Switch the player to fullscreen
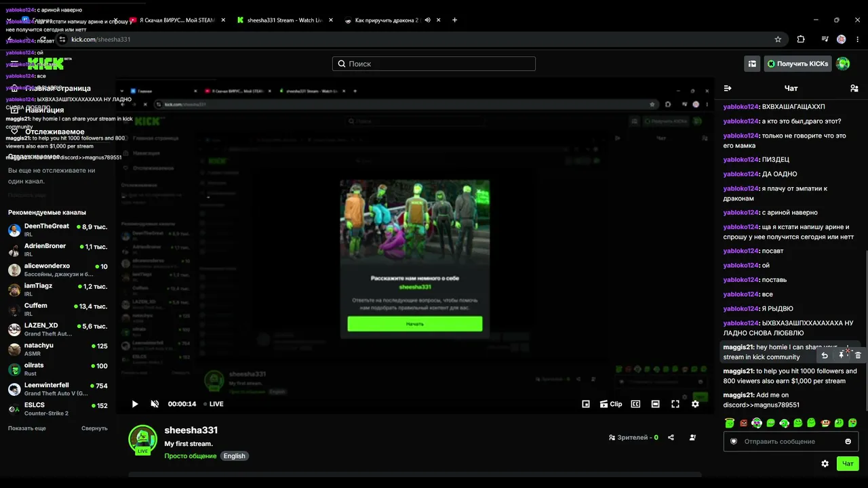The width and height of the screenshot is (868, 488). coord(675,404)
